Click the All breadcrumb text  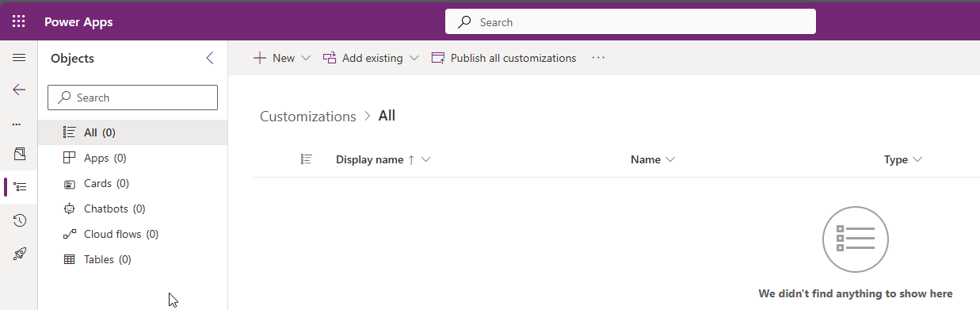[387, 116]
